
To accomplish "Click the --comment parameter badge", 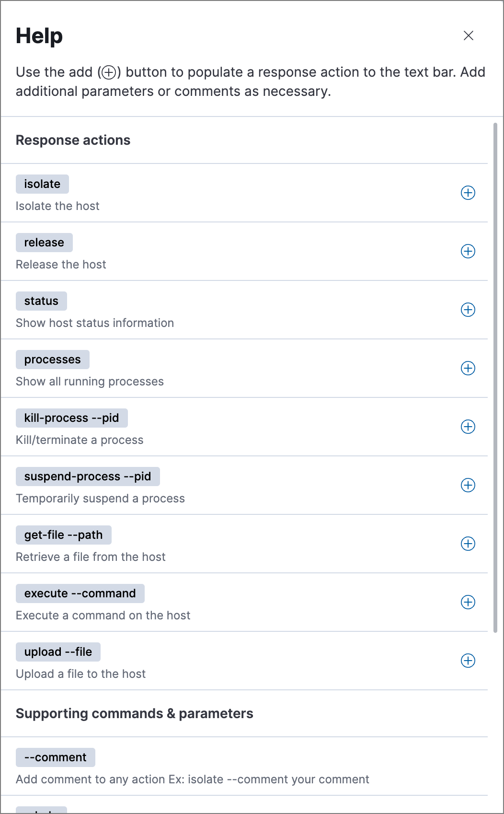I will pyautogui.click(x=56, y=757).
